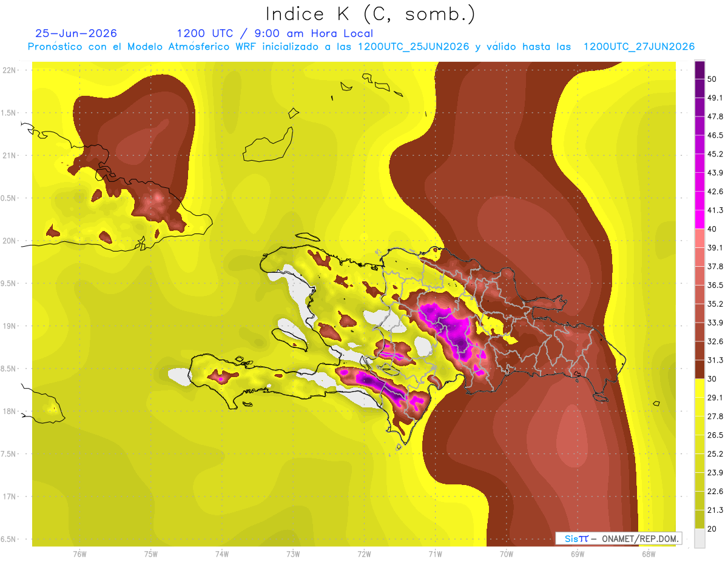Select the '17N' latitude axis label
The height and width of the screenshot is (562, 728).
[10, 497]
